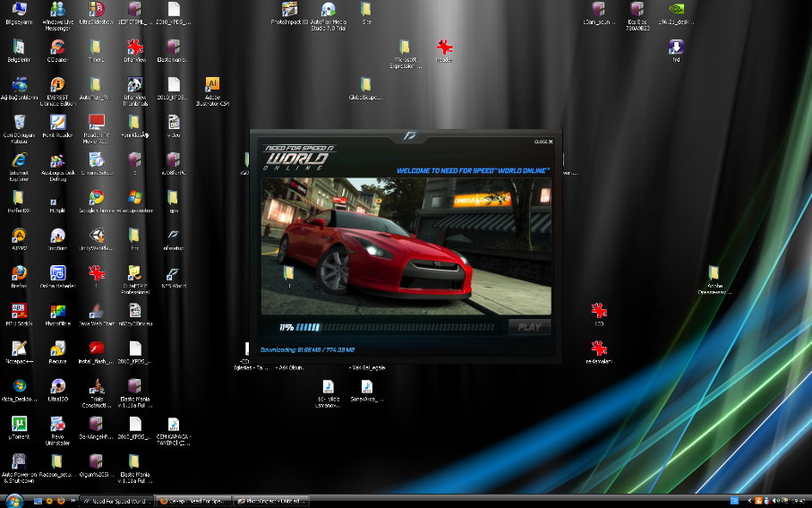Expand the quick launch overflow chevron

(x=73, y=501)
